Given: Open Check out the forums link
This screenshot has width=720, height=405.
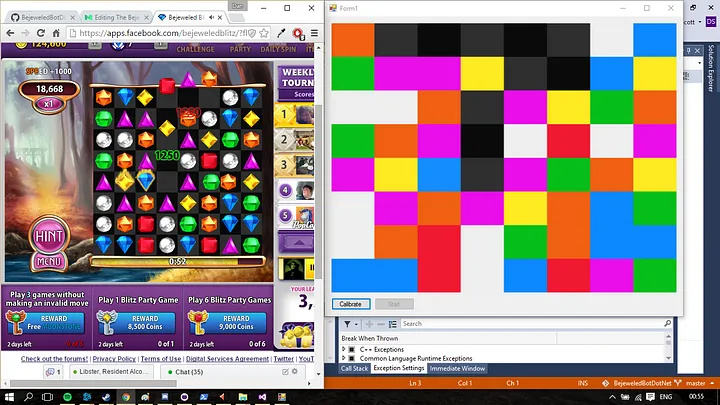Looking at the screenshot, I should pos(54,359).
